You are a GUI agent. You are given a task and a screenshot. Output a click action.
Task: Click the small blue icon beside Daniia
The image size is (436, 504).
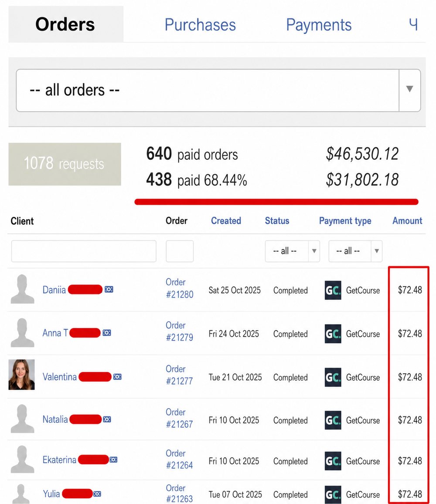coord(109,289)
